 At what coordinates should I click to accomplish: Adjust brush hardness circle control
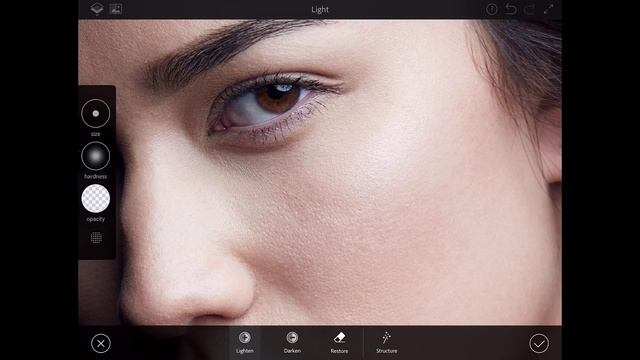click(96, 156)
